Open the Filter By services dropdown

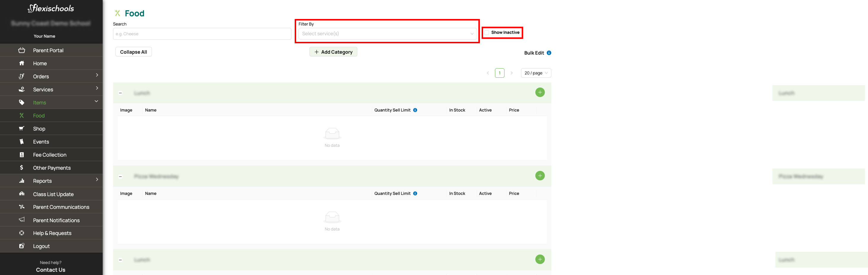tap(387, 34)
